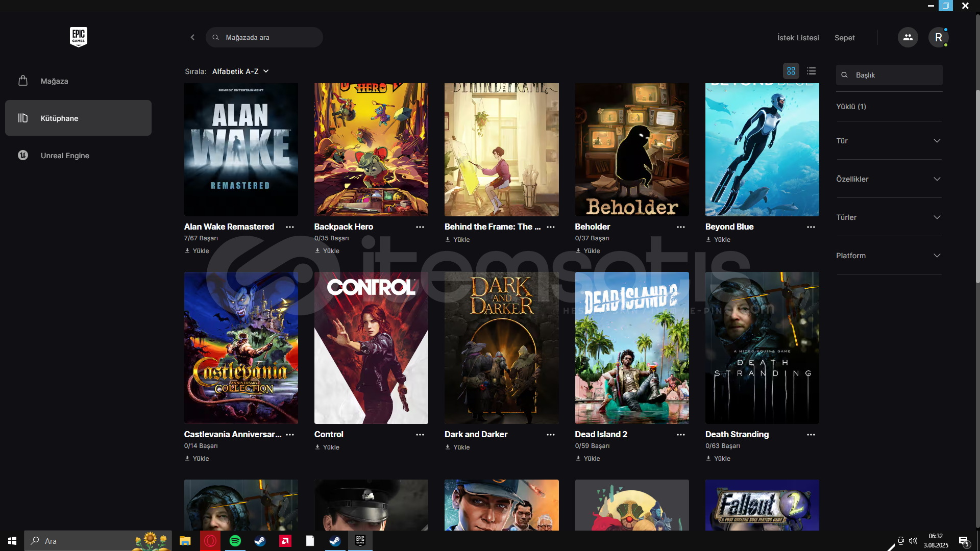Open Unreal Engine section
Screen dimensions: 980x551
pyautogui.click(x=78, y=155)
